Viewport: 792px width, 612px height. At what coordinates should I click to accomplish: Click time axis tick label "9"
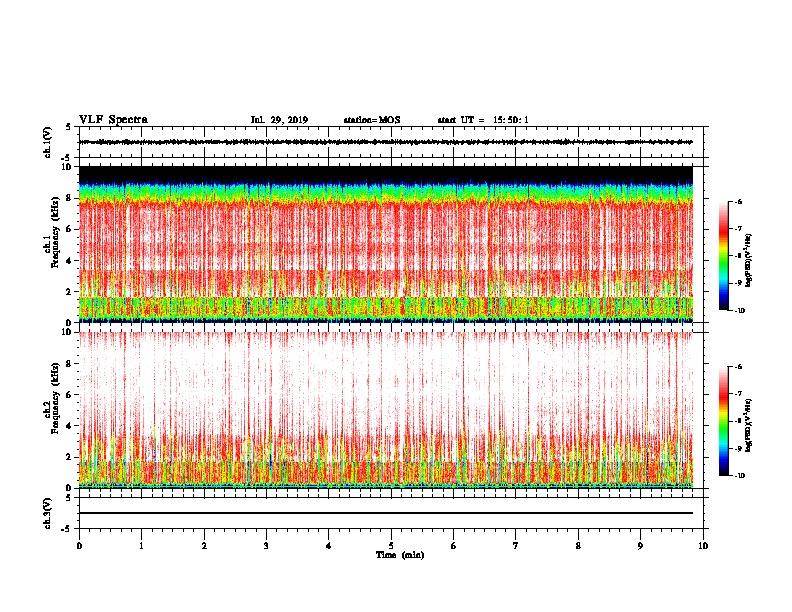[640, 546]
